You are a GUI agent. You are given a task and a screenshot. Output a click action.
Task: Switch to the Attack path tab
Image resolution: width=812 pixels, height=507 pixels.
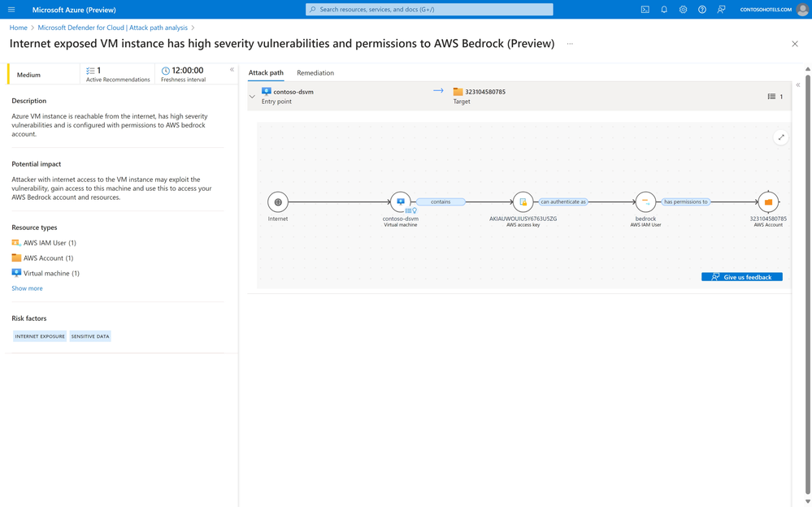pos(266,73)
